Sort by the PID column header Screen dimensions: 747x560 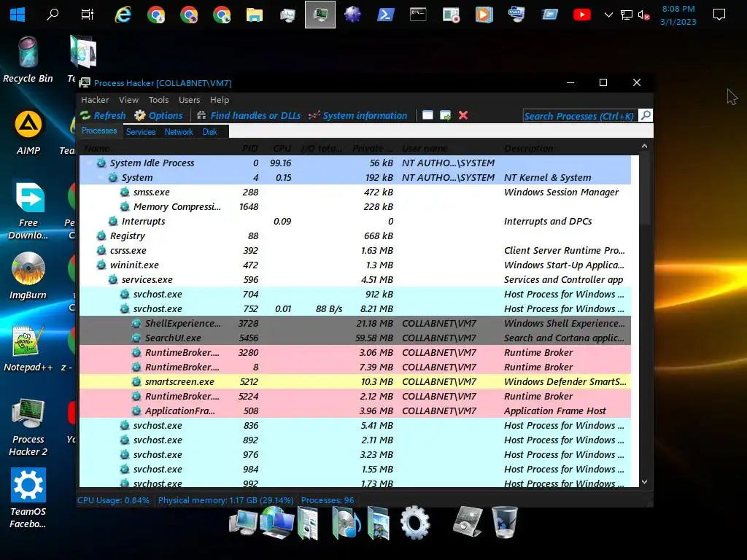click(249, 149)
